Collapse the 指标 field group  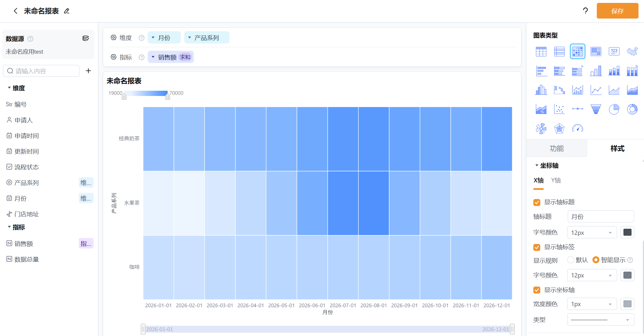point(9,227)
